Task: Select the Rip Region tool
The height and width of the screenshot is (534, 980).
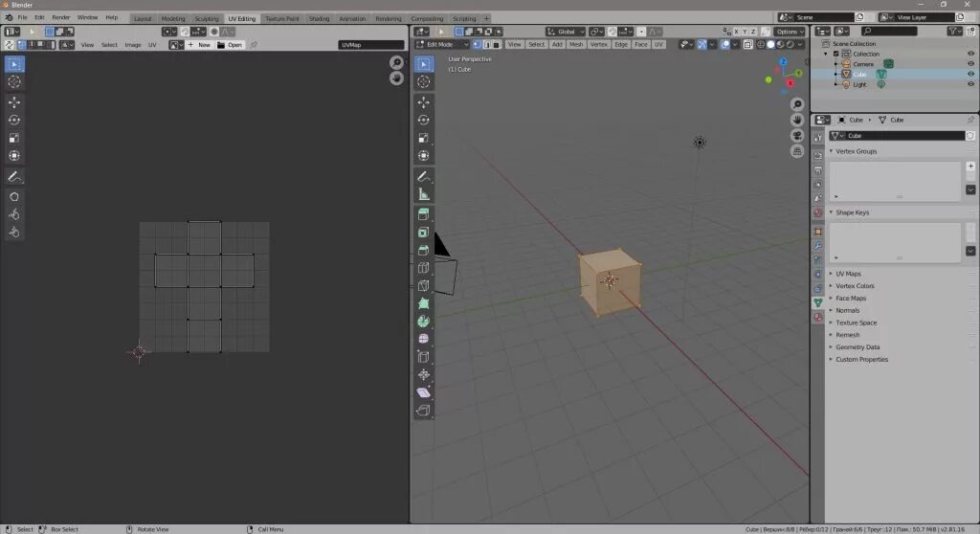Action: point(424,411)
